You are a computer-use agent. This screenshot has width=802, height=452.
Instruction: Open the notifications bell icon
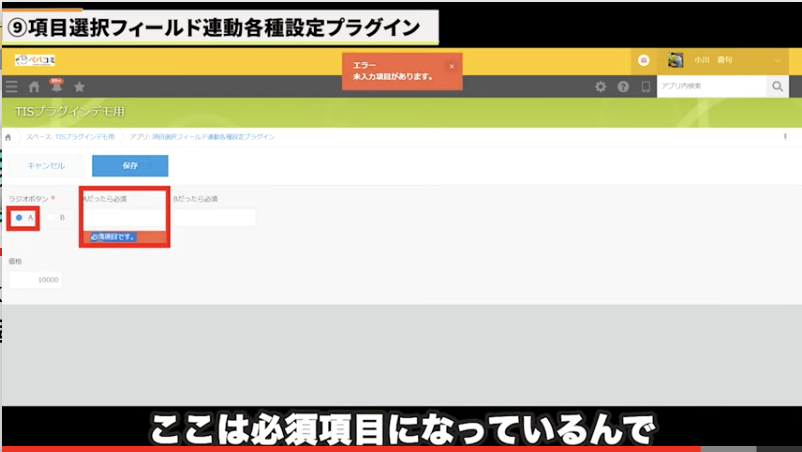56,88
